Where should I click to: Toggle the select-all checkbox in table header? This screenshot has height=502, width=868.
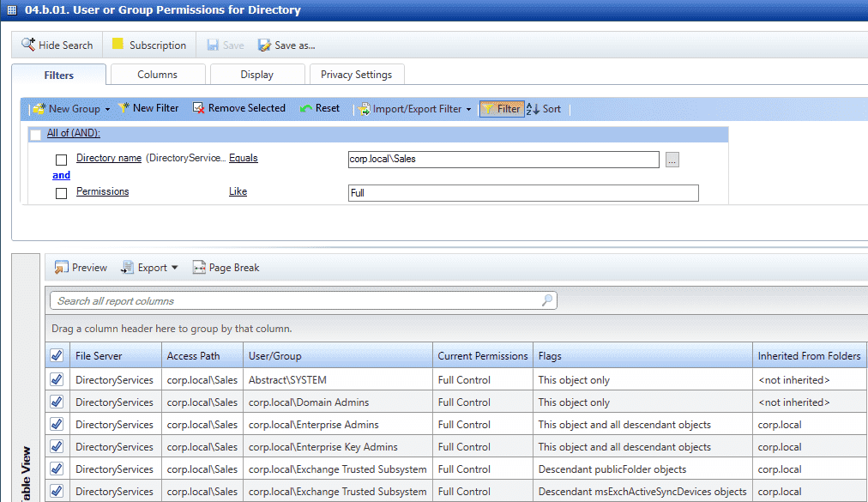click(57, 356)
